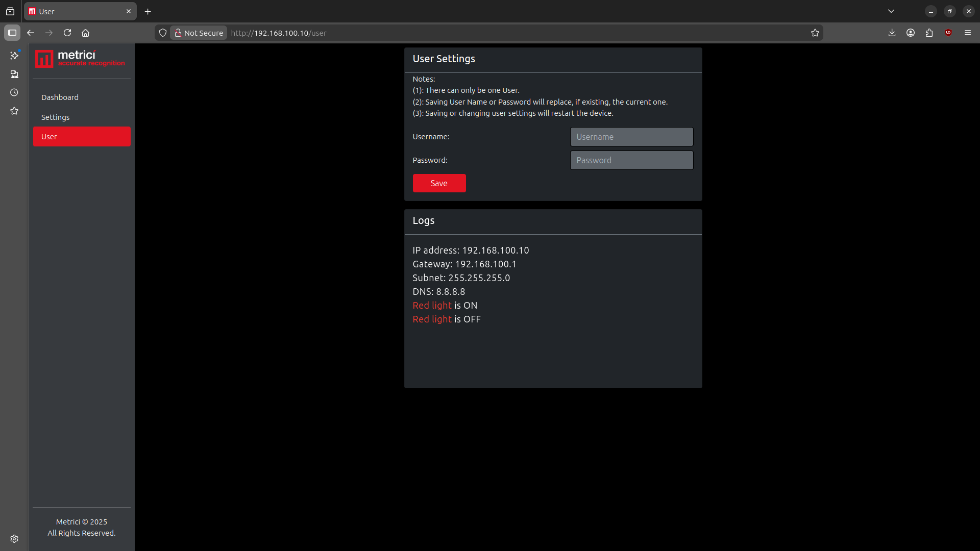Open tracking protection shield info
The width and height of the screenshot is (980, 551).
(163, 33)
